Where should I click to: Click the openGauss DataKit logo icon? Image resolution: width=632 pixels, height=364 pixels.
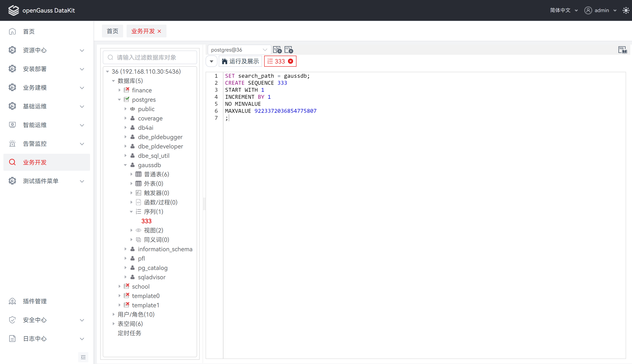[14, 10]
